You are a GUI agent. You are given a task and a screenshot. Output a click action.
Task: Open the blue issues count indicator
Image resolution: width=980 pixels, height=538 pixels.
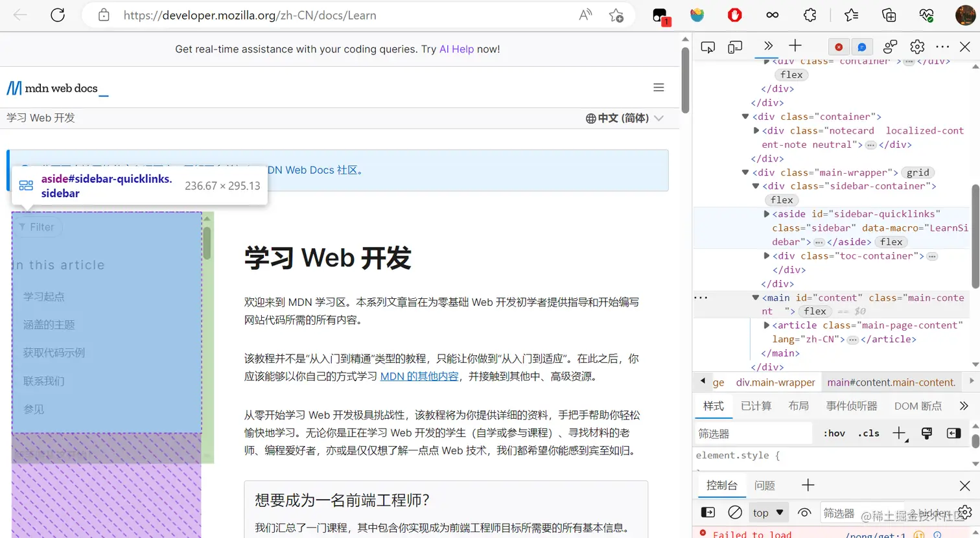tap(861, 47)
